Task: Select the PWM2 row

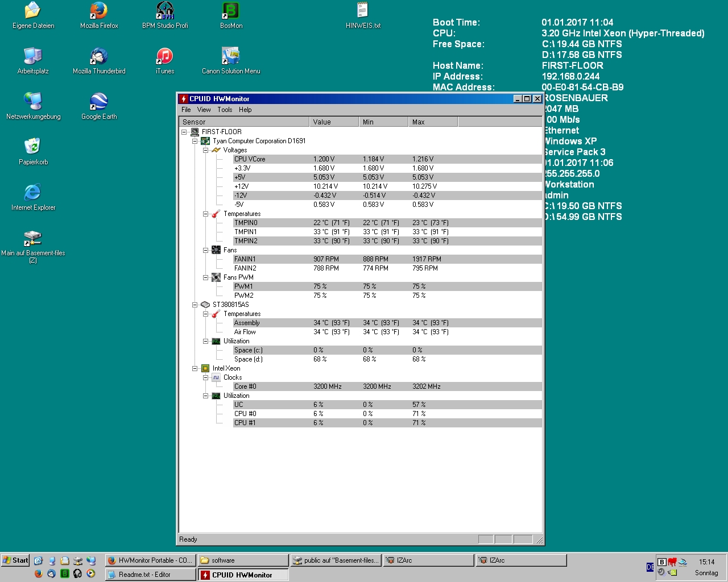Action: [x=387, y=296]
